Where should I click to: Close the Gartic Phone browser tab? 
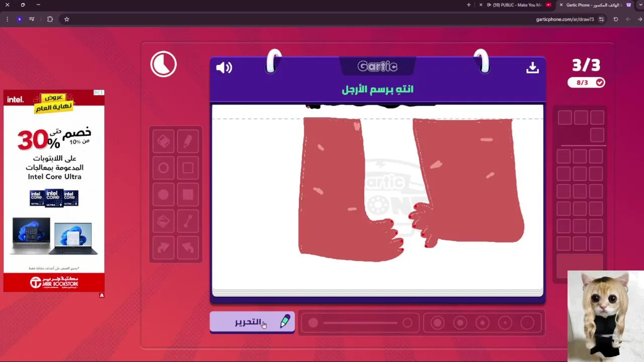(x=561, y=5)
